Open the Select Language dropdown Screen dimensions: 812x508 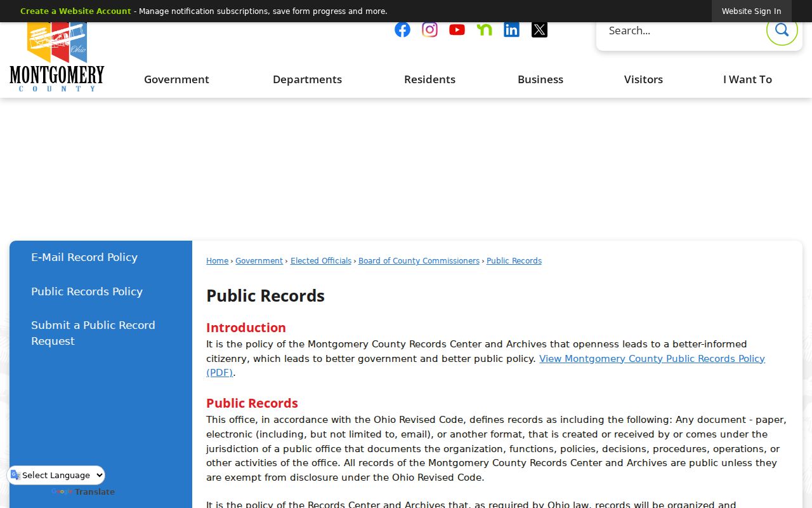tap(56, 475)
